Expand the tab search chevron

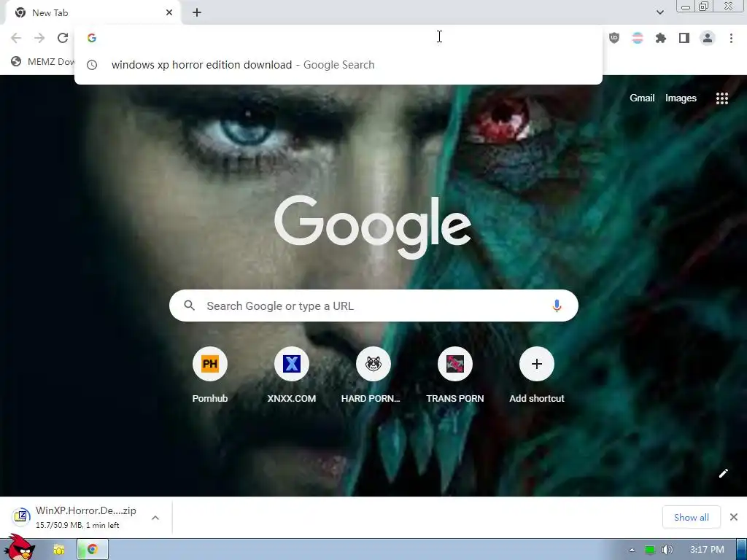659,12
